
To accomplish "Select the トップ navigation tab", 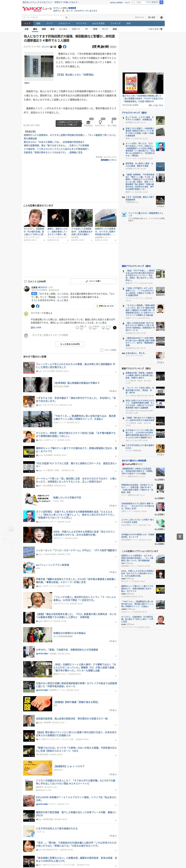I will (x=27, y=24).
